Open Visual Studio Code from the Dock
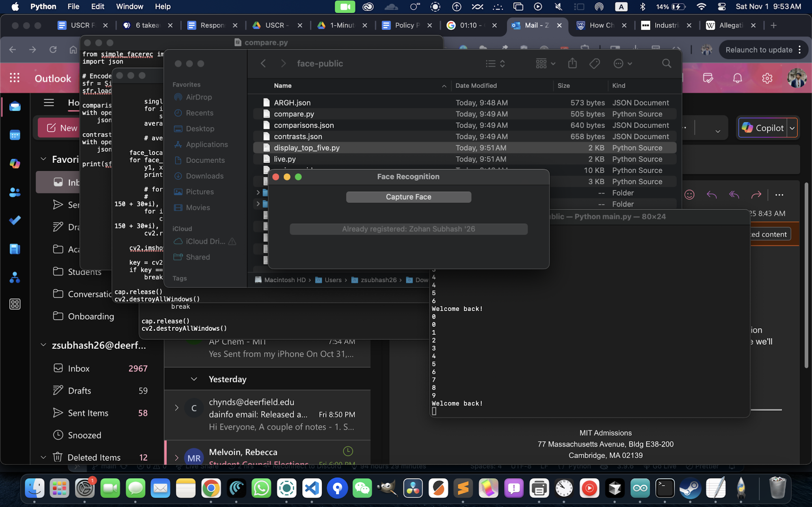This screenshot has width=812, height=507. [x=312, y=488]
